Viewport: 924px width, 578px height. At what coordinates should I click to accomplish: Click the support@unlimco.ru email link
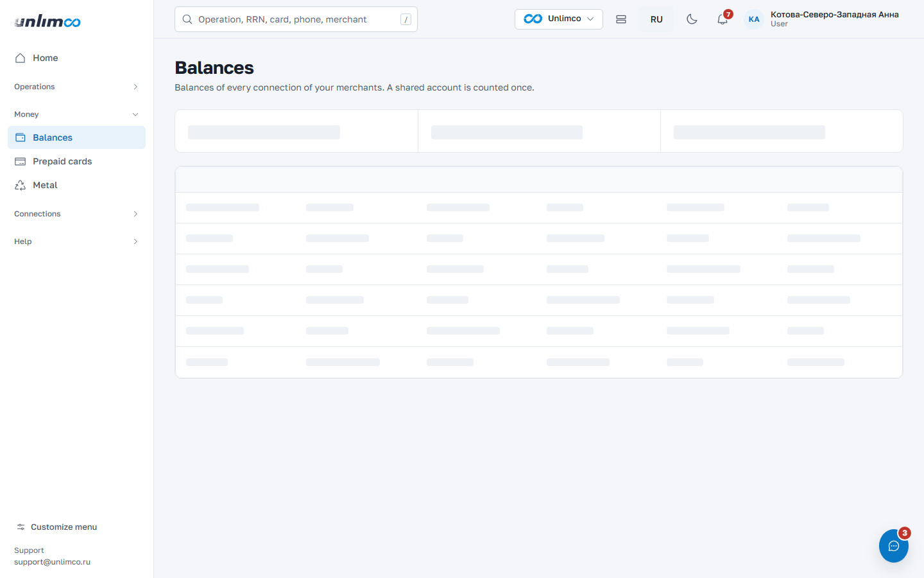pyautogui.click(x=52, y=562)
